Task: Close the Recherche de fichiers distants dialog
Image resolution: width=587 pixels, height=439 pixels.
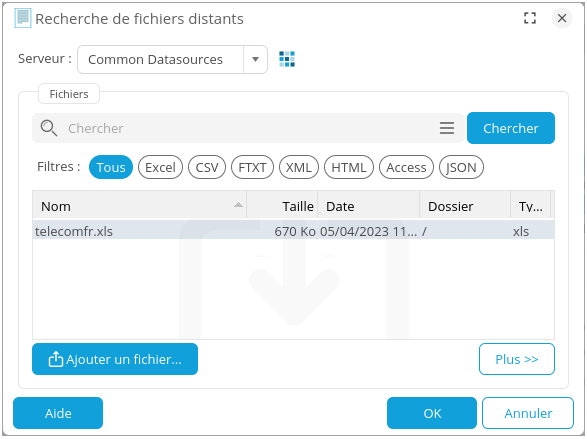Action: (562, 18)
